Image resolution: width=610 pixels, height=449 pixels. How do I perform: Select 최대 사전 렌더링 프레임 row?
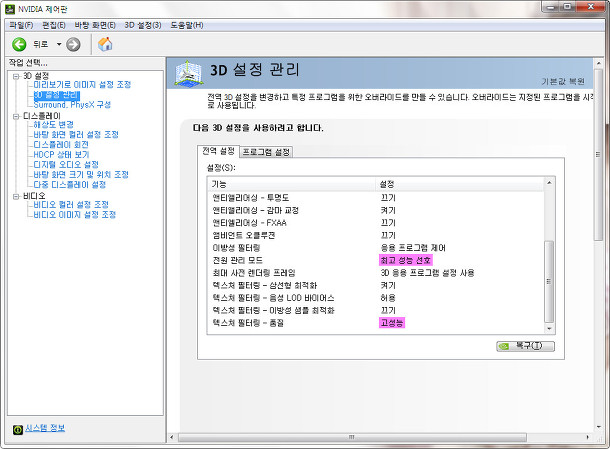point(376,273)
